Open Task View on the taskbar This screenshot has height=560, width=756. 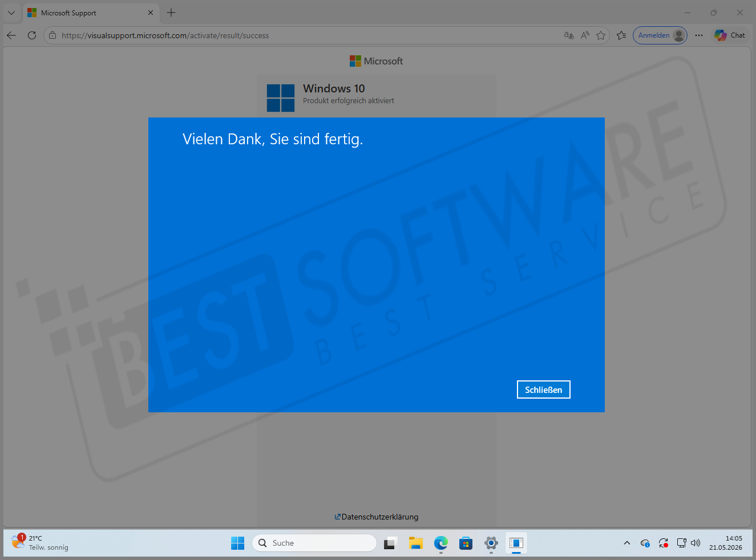[390, 543]
